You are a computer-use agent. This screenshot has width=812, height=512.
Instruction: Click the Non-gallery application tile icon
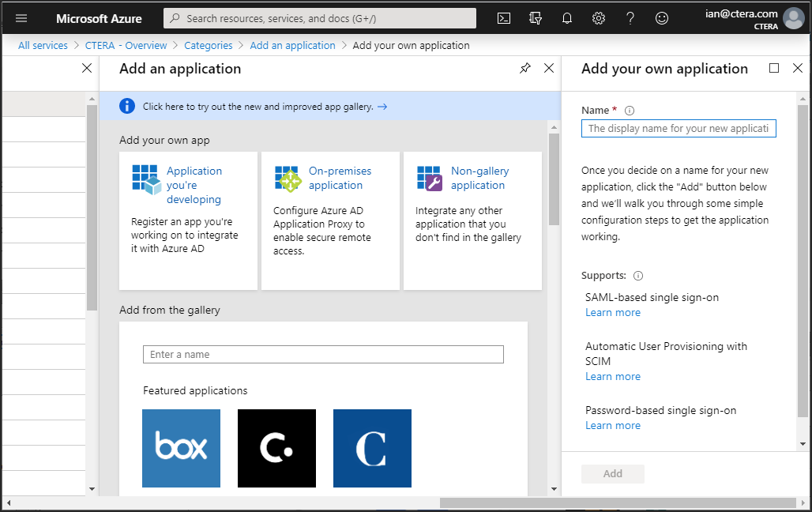430,179
